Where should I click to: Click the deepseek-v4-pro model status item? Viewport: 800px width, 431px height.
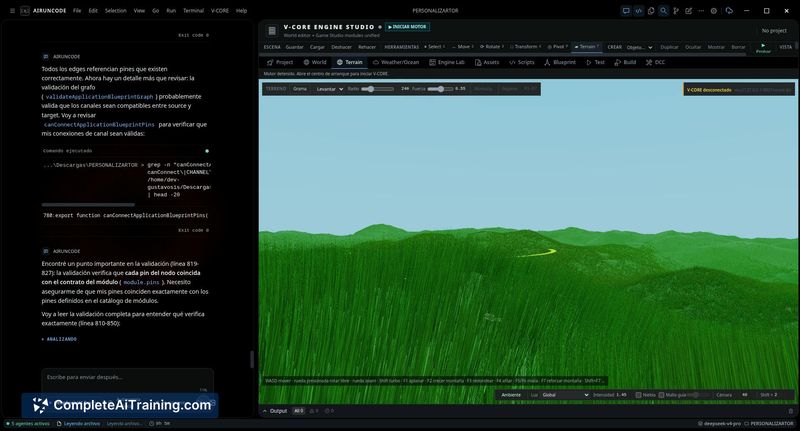[x=719, y=424]
